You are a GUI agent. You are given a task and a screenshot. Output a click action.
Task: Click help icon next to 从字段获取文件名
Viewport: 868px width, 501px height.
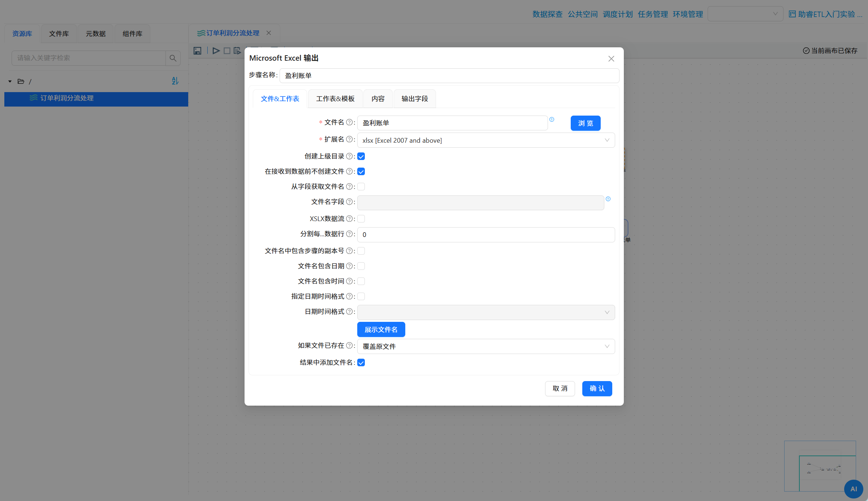pyautogui.click(x=349, y=187)
